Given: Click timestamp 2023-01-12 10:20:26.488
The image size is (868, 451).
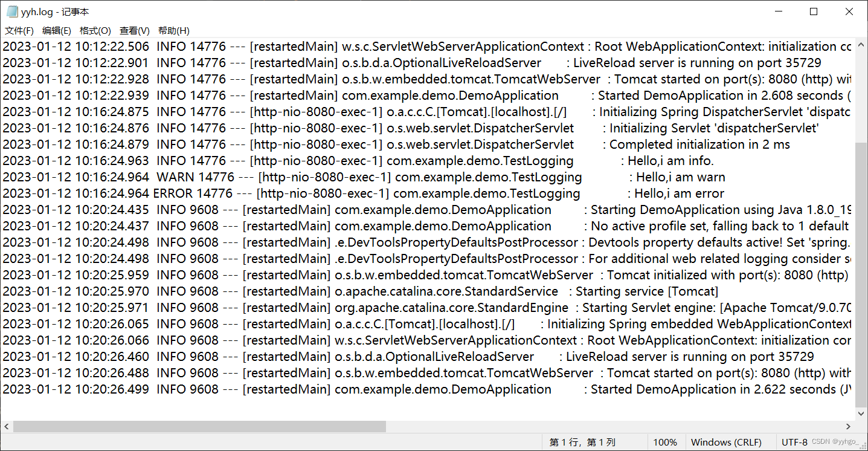Looking at the screenshot, I should 76,373.
